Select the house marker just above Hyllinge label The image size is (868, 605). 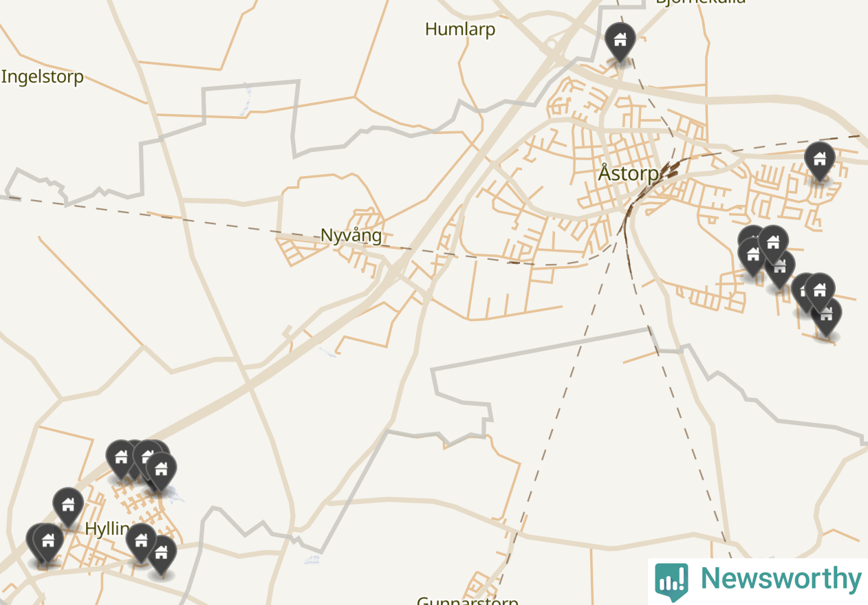click(x=68, y=507)
